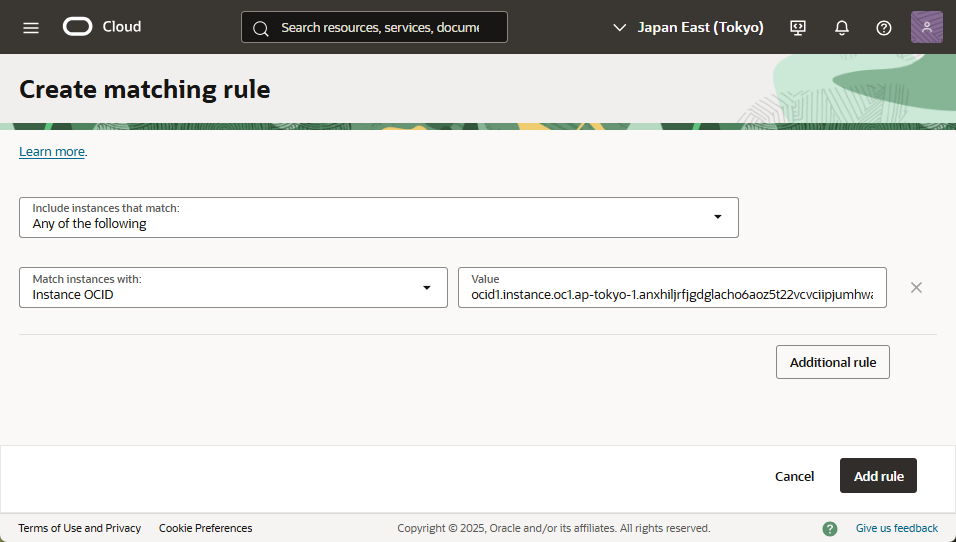Open the 'Match instances with' dropdown
956x542 pixels.
pos(233,287)
